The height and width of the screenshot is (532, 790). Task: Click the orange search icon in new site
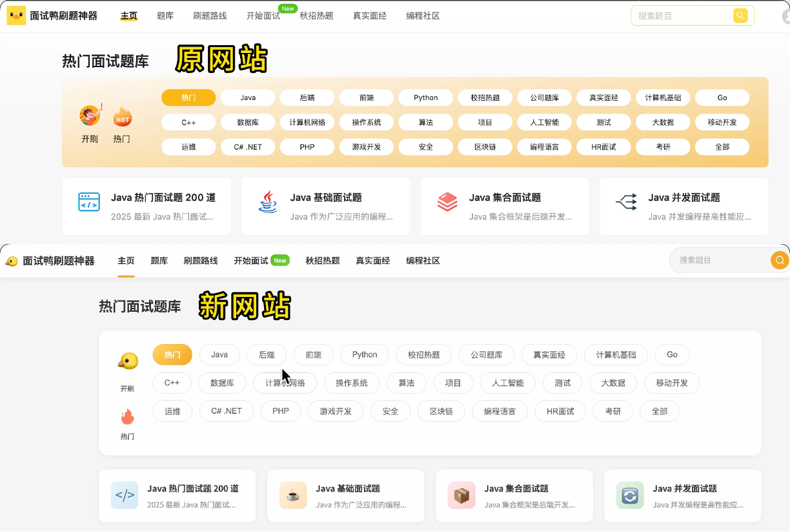780,260
